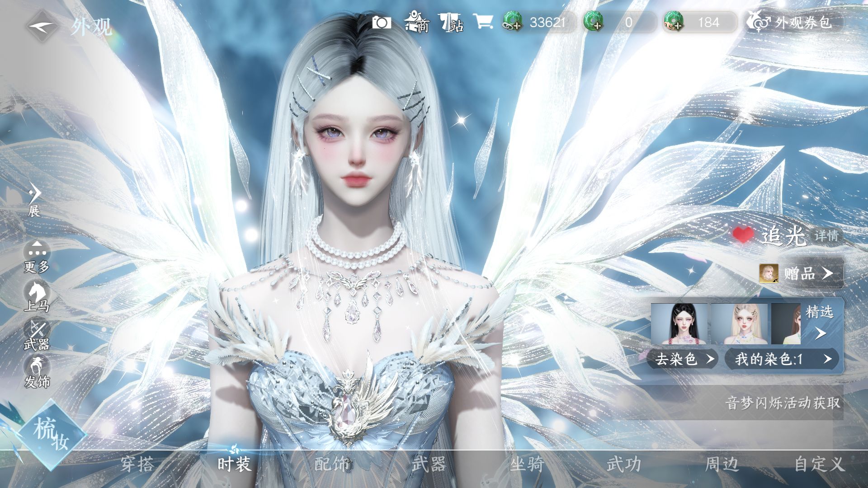Image resolution: width=868 pixels, height=488 pixels.
Task: Show 更多 options
Action: pos(37,257)
